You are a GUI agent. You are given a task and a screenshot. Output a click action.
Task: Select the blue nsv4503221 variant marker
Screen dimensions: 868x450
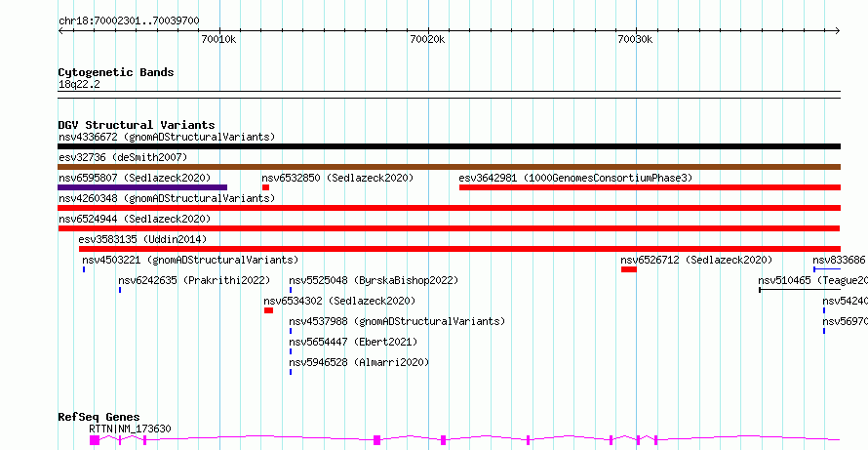point(84,269)
